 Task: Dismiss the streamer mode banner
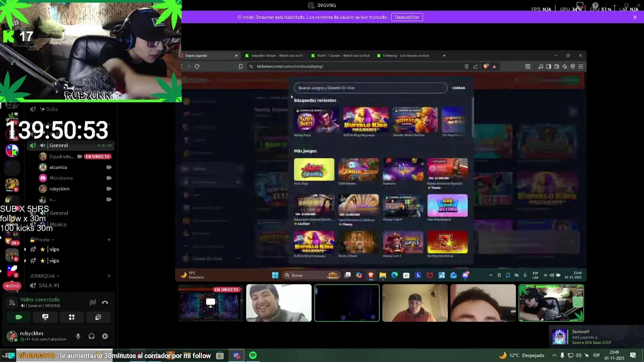tap(635, 17)
